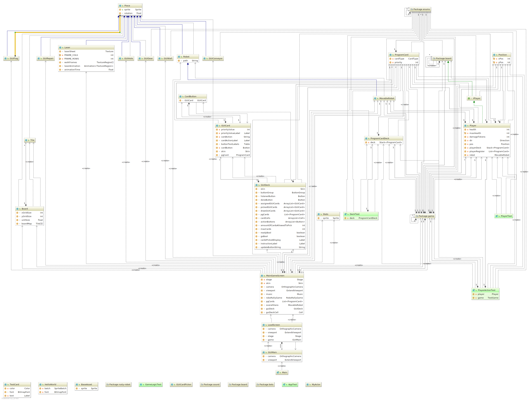Select the Package rusty-robot folder icon
The image size is (532, 401).
click(x=108, y=384)
